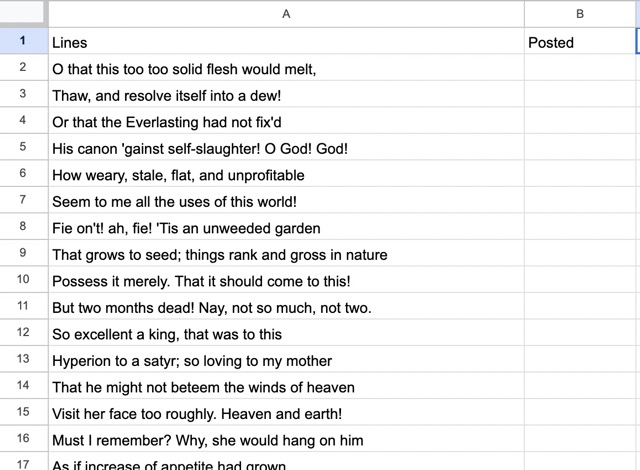Select cell 'But two months dead!'

pyautogui.click(x=286, y=307)
